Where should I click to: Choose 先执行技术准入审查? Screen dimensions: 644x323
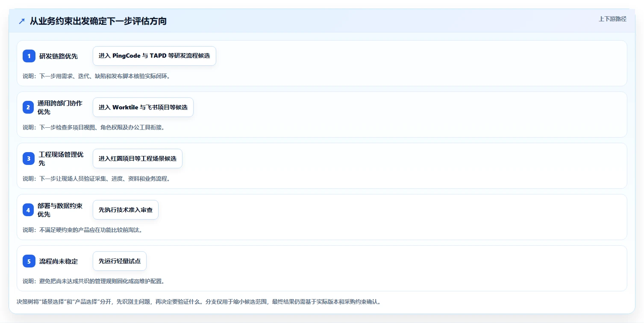pyautogui.click(x=126, y=210)
